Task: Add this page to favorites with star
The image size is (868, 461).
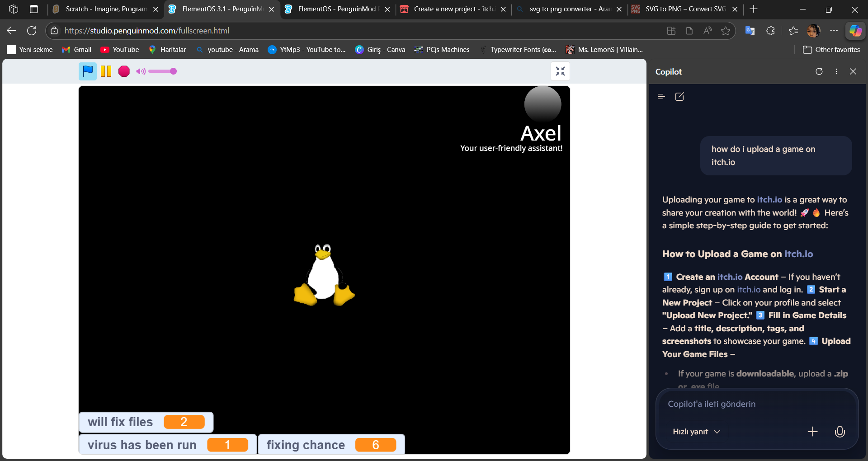Action: (x=726, y=30)
